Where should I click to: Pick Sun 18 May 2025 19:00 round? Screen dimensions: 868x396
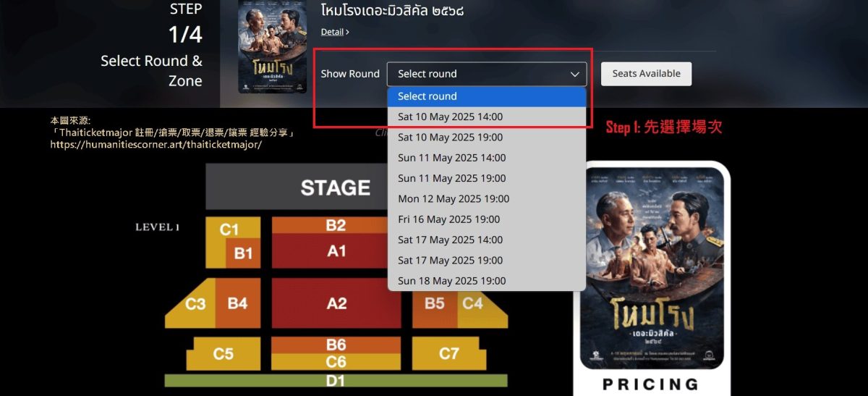[486, 281]
